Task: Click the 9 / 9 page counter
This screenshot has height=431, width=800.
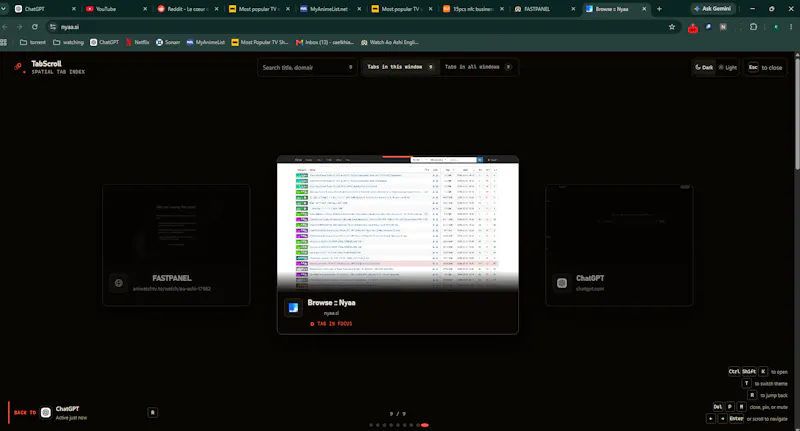Action: pyautogui.click(x=397, y=414)
